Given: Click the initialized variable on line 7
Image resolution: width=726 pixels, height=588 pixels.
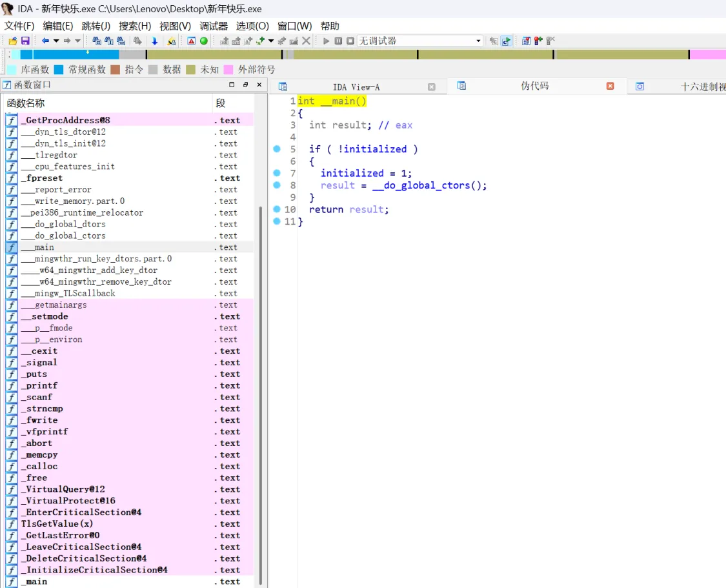Looking at the screenshot, I should coord(352,173).
